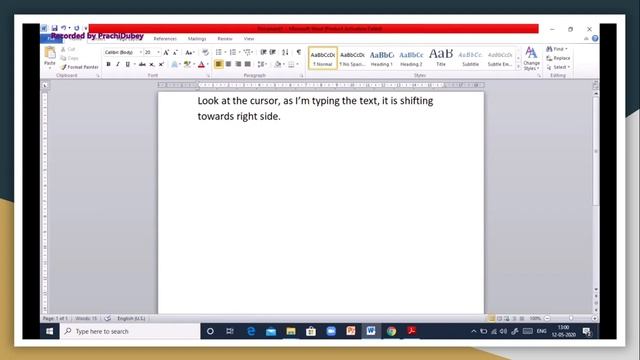Toggle Show/Hide paragraph marks
This screenshot has height=360, width=640.
(299, 52)
